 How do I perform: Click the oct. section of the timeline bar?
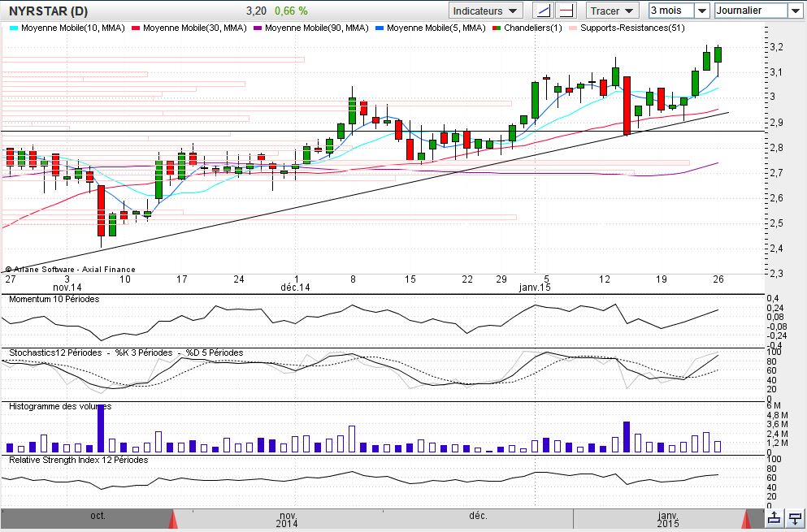click(98, 515)
